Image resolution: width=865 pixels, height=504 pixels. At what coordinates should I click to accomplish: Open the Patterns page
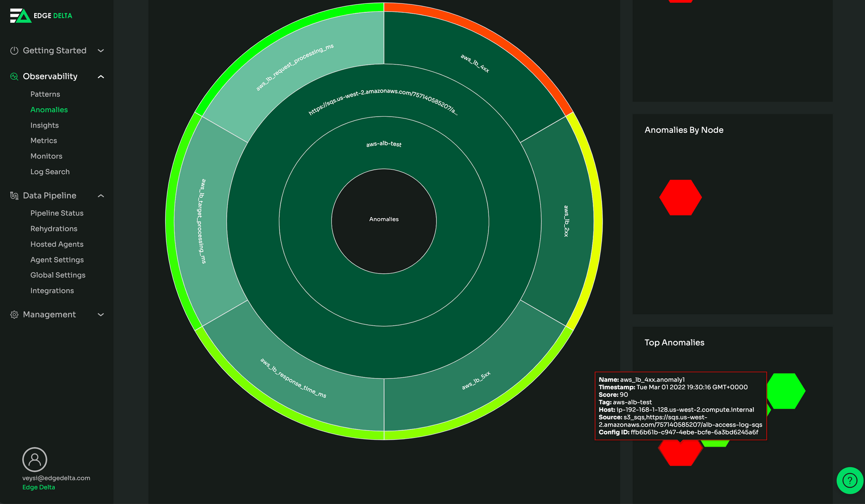[x=45, y=94]
